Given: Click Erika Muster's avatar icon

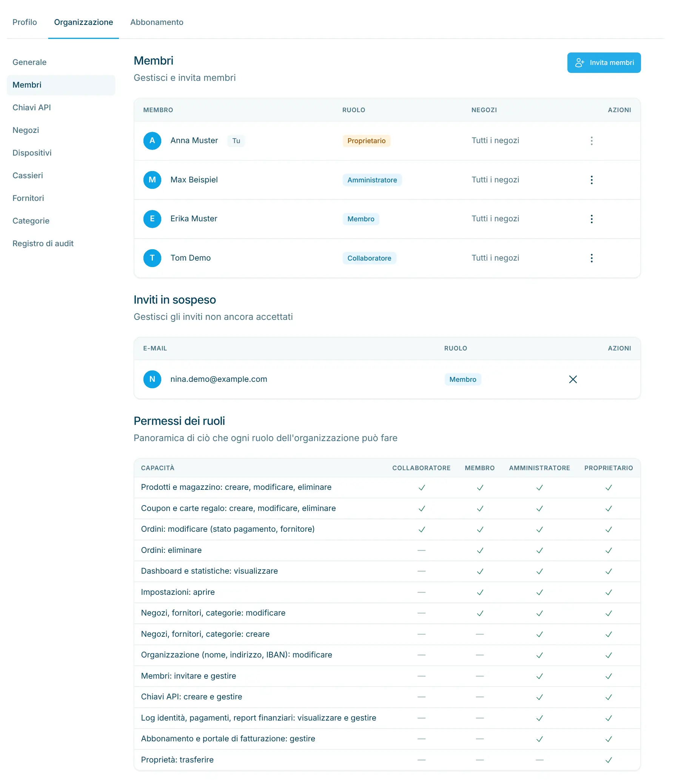Looking at the screenshot, I should 152,219.
